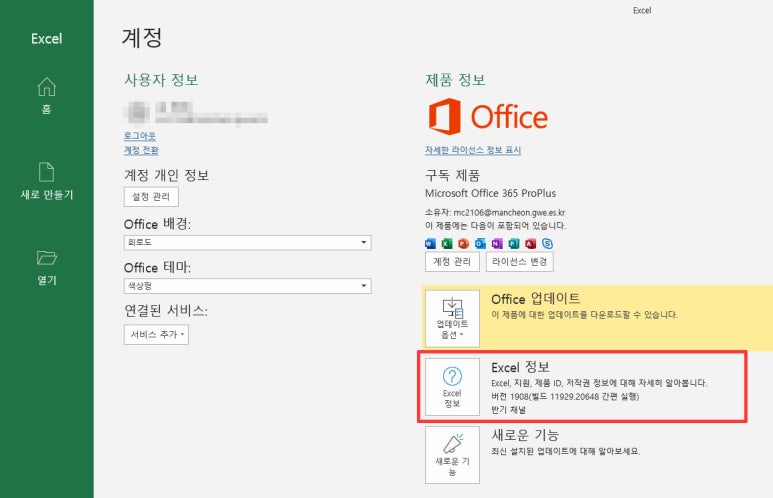Click the Access app icon

click(530, 244)
